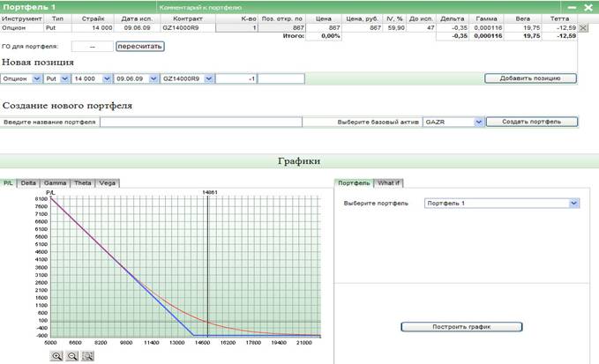Click the new position quantity field
599x364 pixels.
tap(236, 78)
